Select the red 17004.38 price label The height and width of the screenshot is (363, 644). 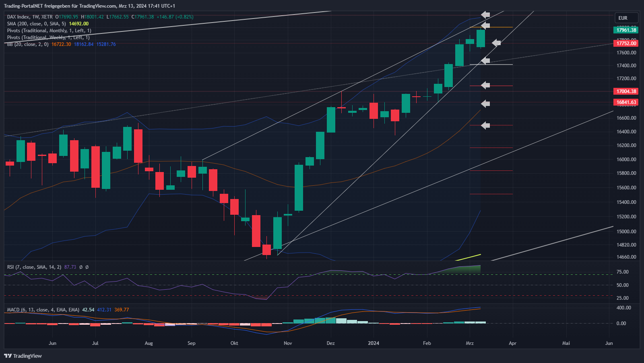pos(626,91)
